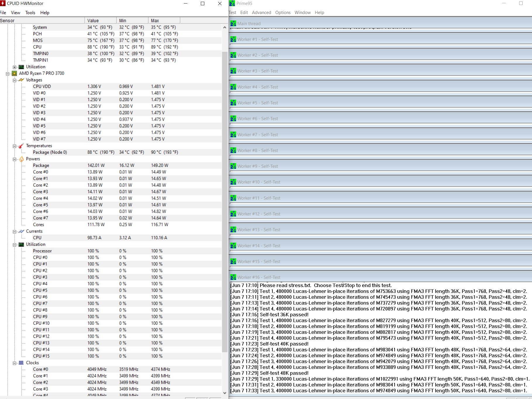
Task: Click the Worker #12 Self-Test window icon
Action: coord(233,214)
